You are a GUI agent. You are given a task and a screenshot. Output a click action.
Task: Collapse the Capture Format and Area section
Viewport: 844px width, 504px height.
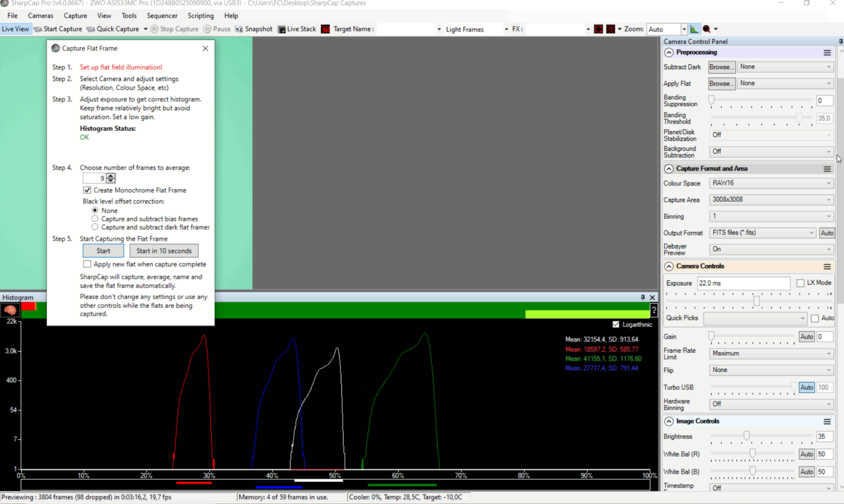(x=669, y=169)
